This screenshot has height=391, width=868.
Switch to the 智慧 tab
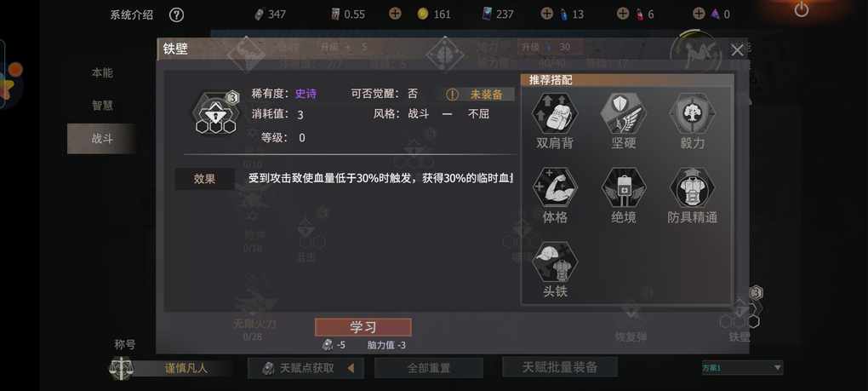pyautogui.click(x=102, y=106)
